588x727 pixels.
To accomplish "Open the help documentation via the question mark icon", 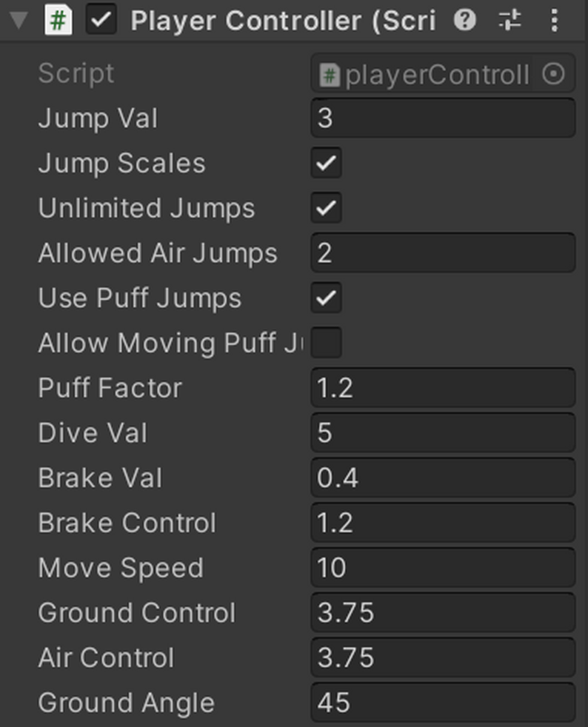I will [x=465, y=20].
